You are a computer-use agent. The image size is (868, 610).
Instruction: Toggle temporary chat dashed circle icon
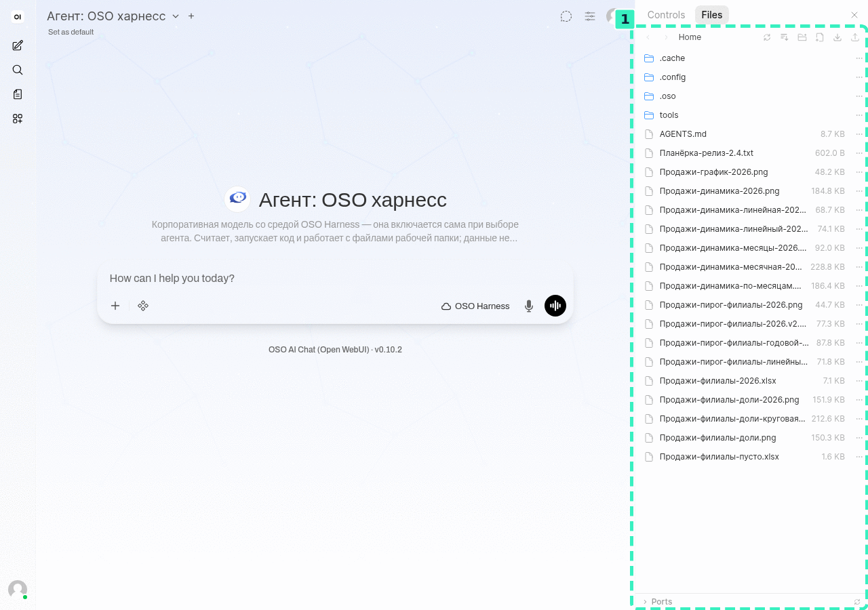pos(566,16)
